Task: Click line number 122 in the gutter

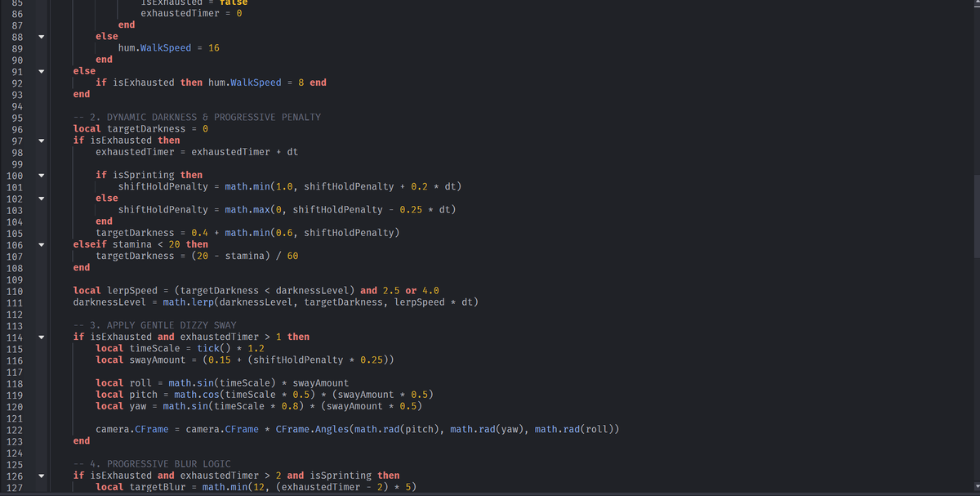Action: (x=15, y=430)
